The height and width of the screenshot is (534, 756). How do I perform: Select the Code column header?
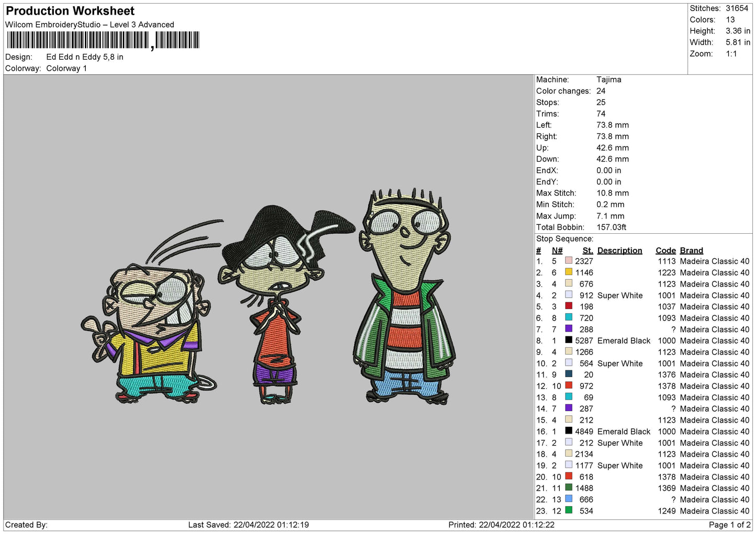click(665, 251)
